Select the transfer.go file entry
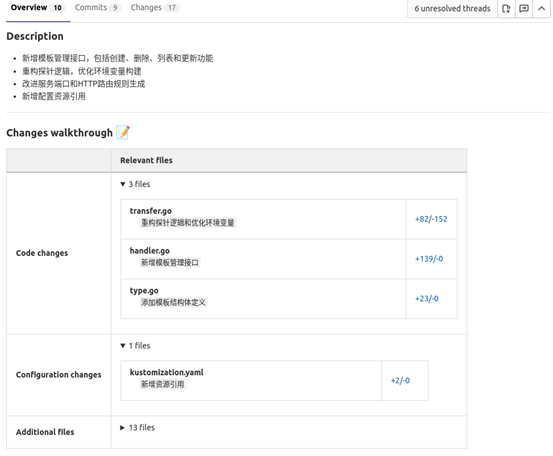The width and height of the screenshot is (553, 456). [x=151, y=211]
